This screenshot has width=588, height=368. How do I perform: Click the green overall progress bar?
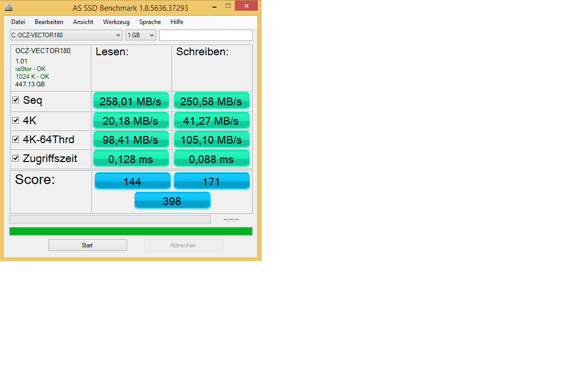point(131,231)
